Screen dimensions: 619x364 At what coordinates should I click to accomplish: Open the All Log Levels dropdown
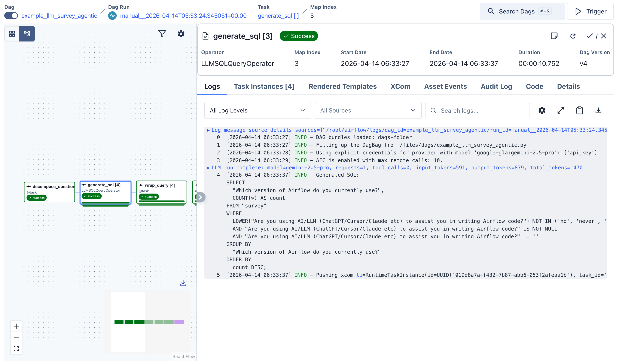(x=257, y=110)
